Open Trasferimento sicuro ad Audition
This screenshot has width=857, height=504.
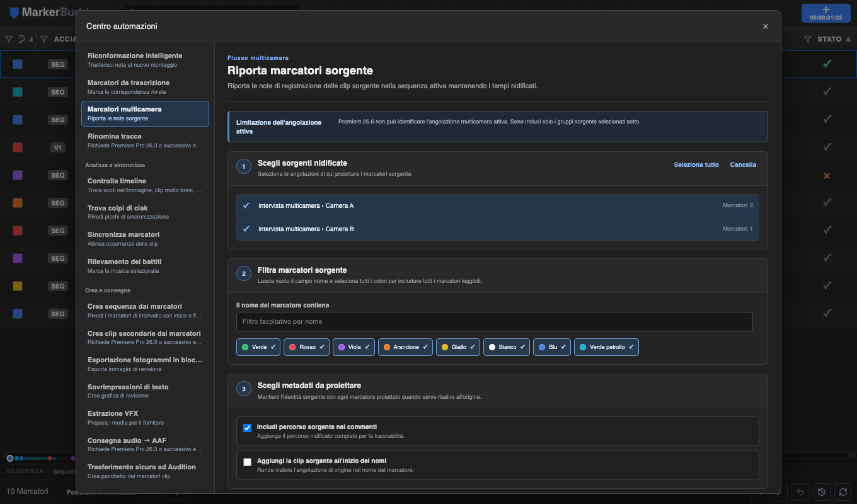coord(145,471)
